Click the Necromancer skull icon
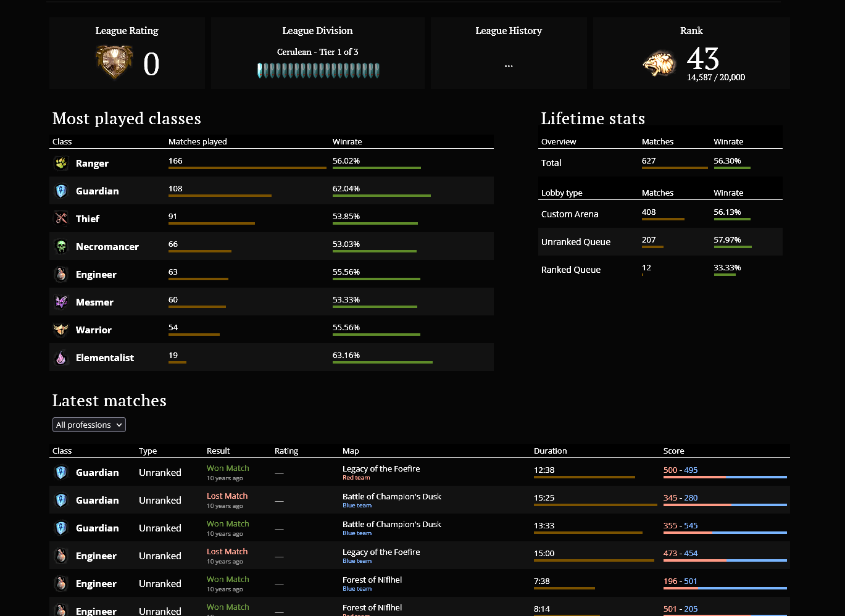 61,246
